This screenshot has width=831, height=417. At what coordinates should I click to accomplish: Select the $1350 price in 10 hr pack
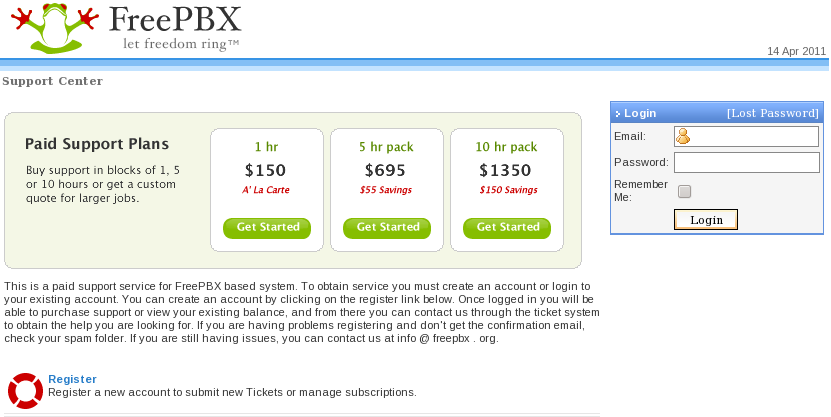click(x=506, y=170)
